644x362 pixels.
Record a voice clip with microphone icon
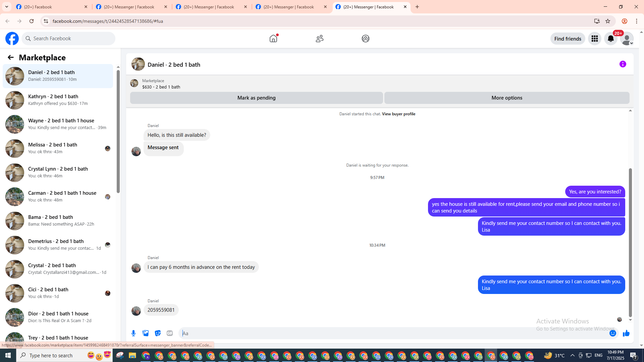pos(133,333)
